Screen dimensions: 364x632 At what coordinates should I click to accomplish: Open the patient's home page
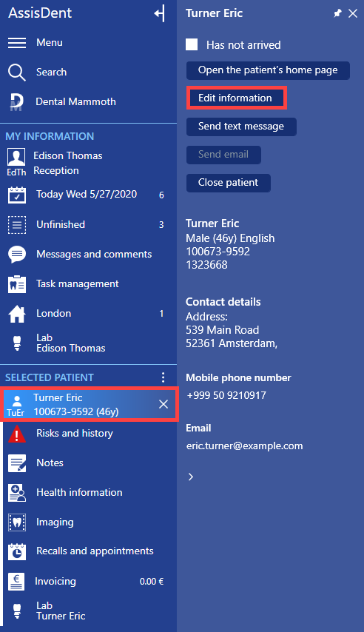tap(268, 70)
